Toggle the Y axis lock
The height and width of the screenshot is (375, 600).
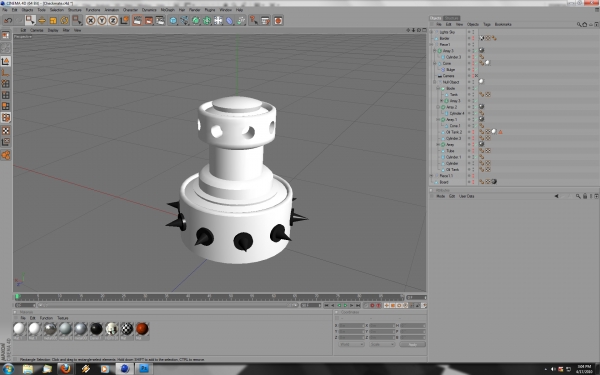pos(102,20)
